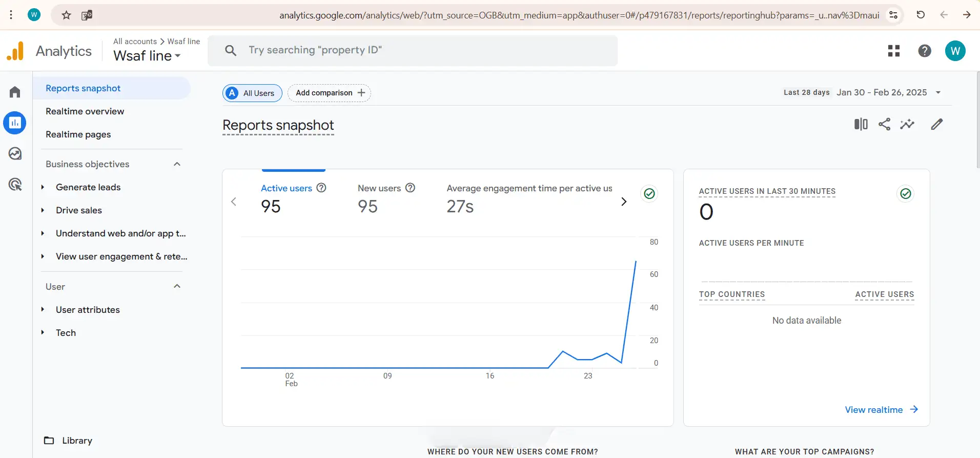Show the next metrics with the right chevron
980x458 pixels.
tap(624, 202)
